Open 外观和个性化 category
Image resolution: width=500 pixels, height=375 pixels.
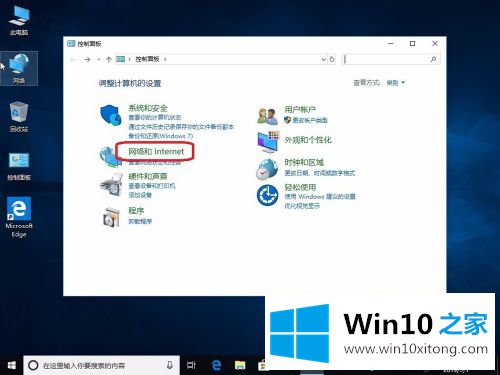(x=308, y=140)
